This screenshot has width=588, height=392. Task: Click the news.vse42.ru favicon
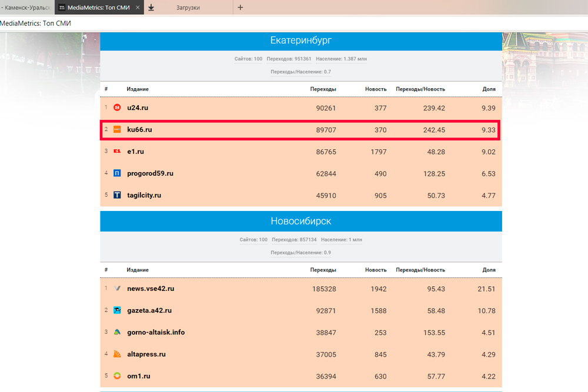pyautogui.click(x=117, y=289)
